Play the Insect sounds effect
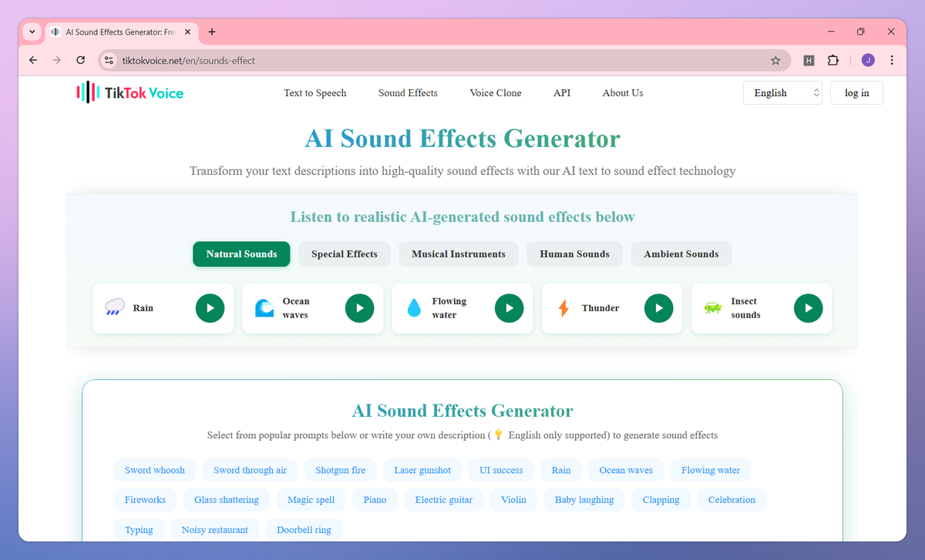This screenshot has width=925, height=560. point(808,308)
